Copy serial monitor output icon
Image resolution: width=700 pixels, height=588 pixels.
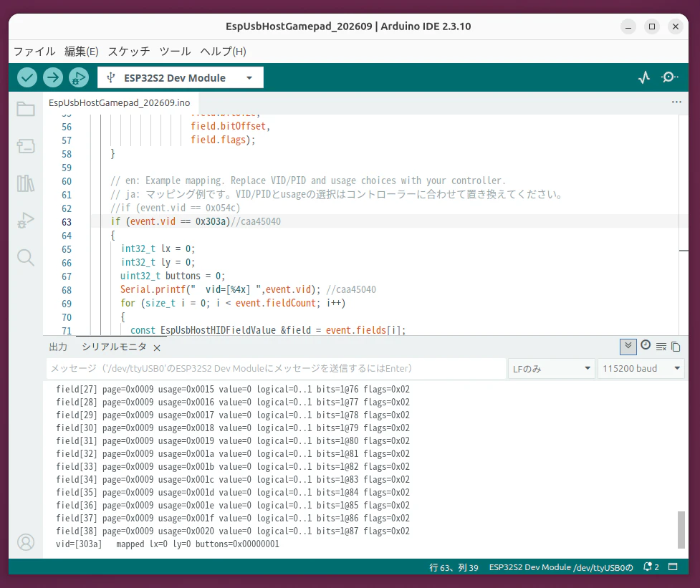(676, 347)
